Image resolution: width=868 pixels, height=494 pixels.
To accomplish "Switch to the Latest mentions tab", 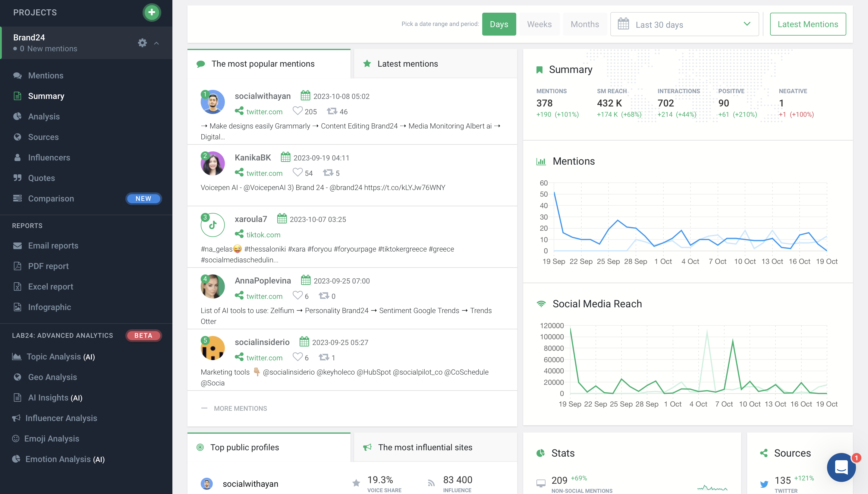I will point(407,63).
